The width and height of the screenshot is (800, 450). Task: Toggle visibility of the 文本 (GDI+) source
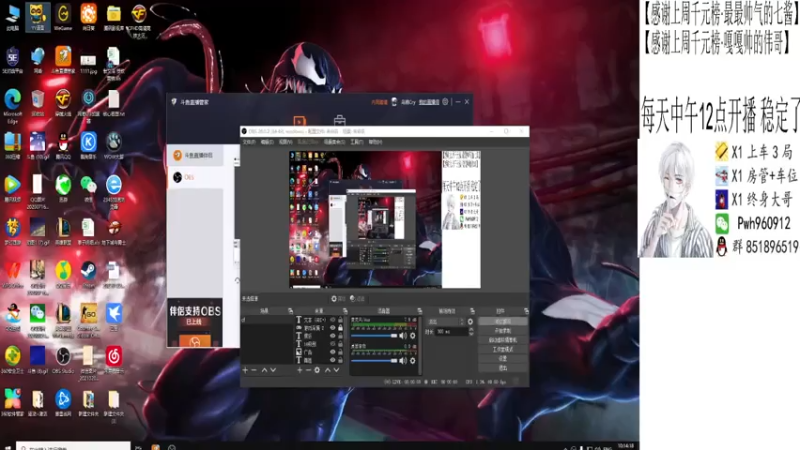tap(333, 319)
